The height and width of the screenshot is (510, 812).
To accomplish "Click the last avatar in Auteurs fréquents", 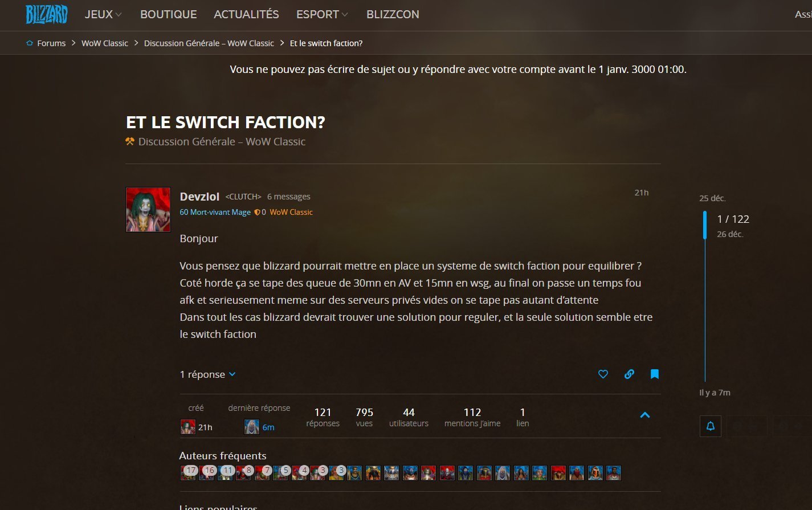I will [614, 473].
